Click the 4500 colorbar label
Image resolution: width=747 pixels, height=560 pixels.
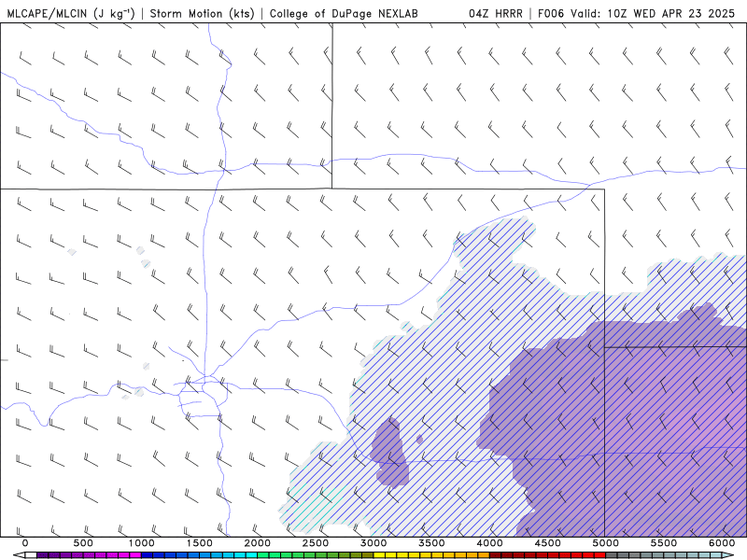(548, 543)
